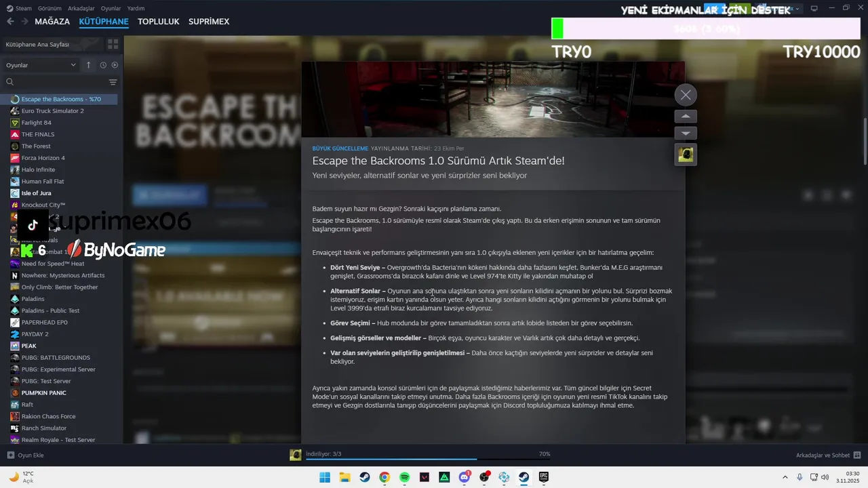The height and width of the screenshot is (488, 868).
Task: Select Farlight 84 in library list
Action: click(x=37, y=123)
